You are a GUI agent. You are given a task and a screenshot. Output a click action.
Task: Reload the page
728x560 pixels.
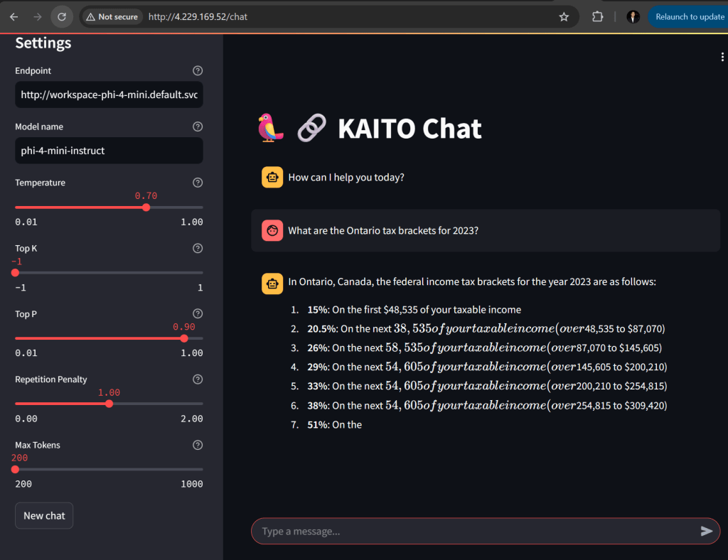coord(62,17)
